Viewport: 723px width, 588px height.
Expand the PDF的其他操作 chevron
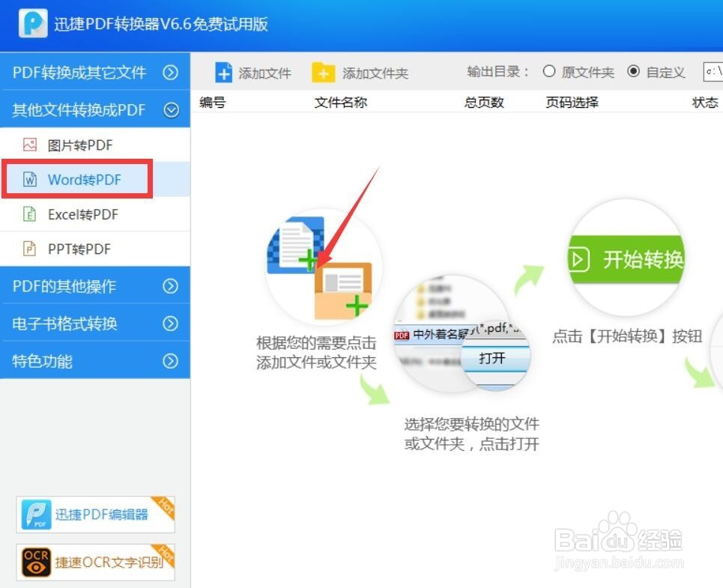[x=171, y=286]
